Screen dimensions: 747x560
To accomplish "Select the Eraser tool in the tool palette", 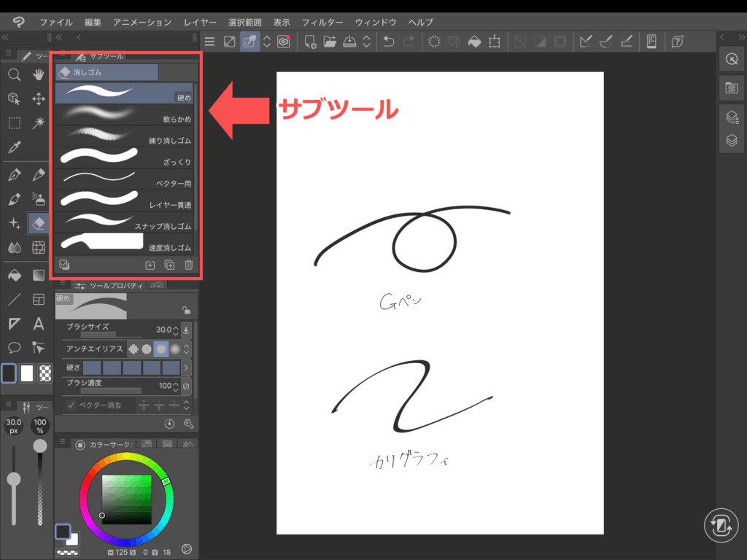I will (x=39, y=223).
